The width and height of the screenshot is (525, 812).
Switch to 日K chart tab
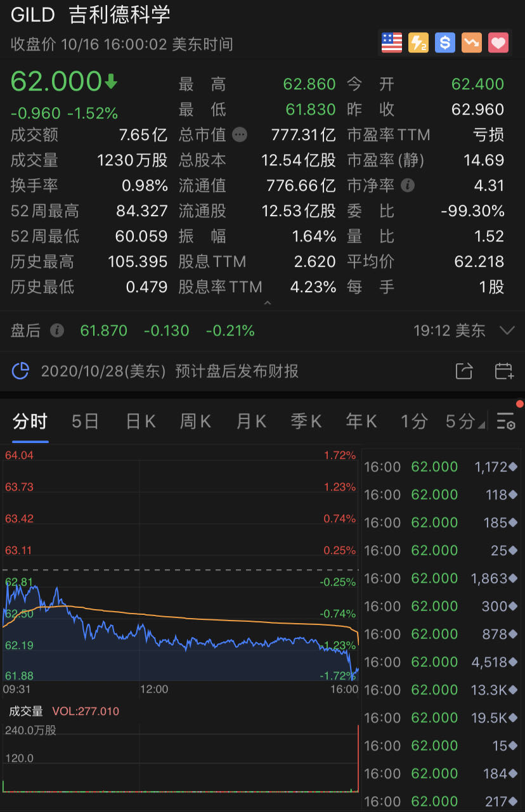point(141,421)
